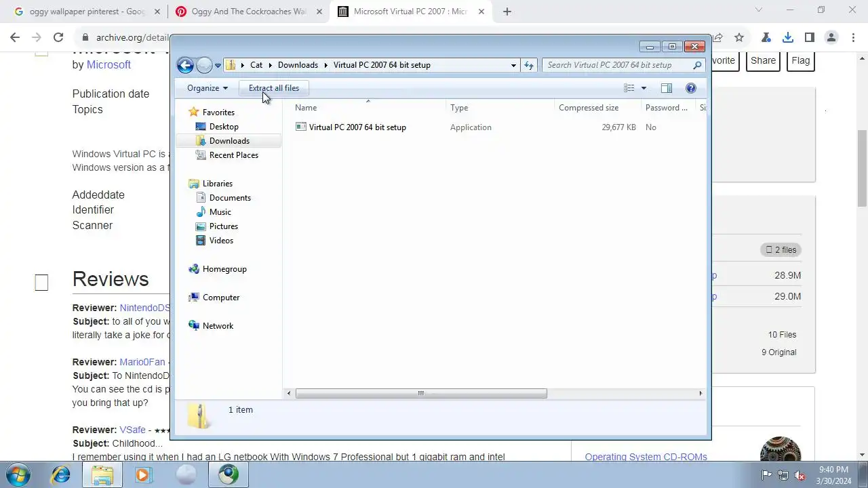Screen dimensions: 868x488
Task: Open the Chrome profile icon
Action: [831, 38]
